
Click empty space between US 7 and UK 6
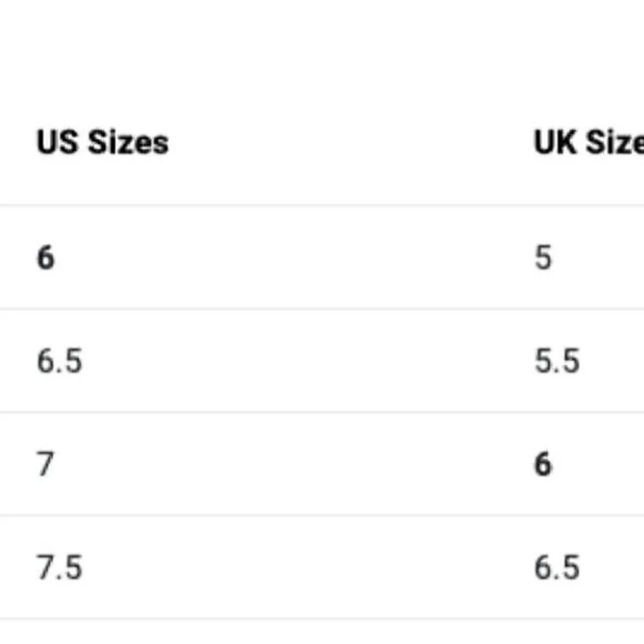(294, 464)
